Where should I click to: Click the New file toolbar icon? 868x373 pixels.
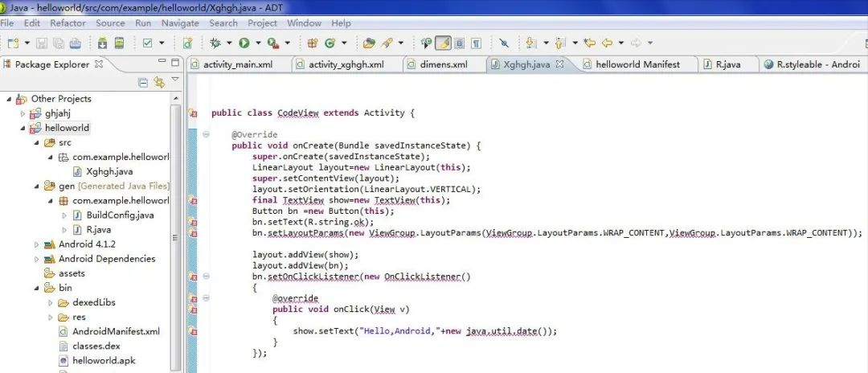click(13, 43)
